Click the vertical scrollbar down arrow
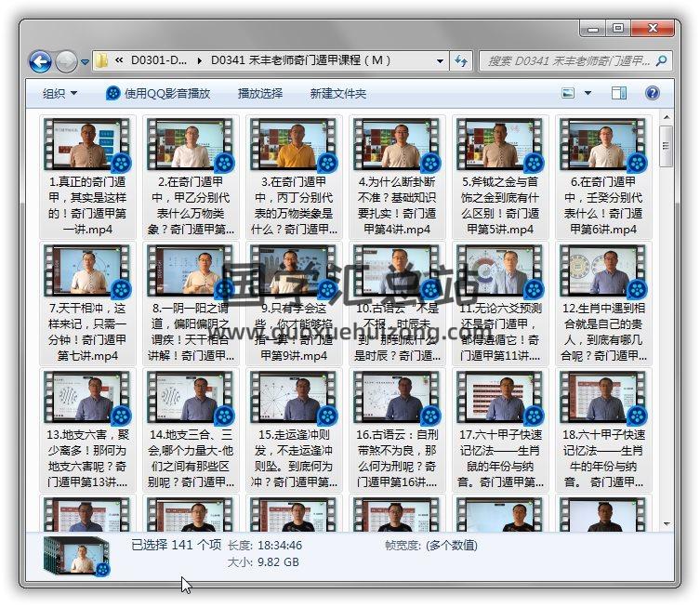700x607 pixels. pos(666,522)
